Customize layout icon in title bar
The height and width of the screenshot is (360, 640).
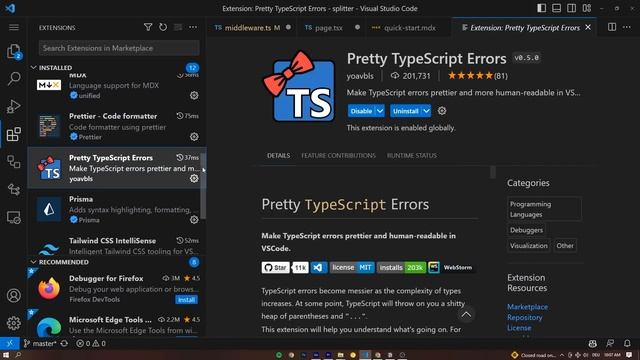pyautogui.click(x=587, y=8)
